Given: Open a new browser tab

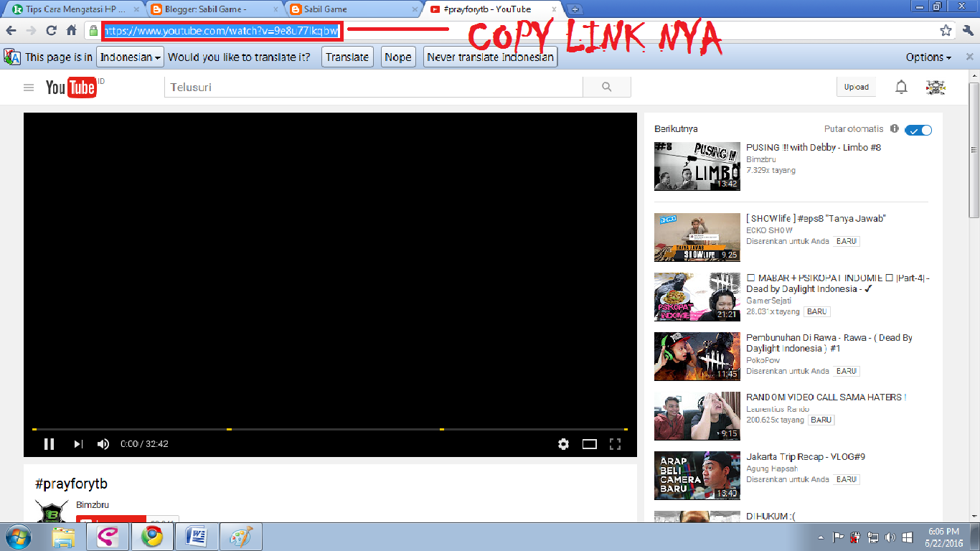Looking at the screenshot, I should (575, 9).
